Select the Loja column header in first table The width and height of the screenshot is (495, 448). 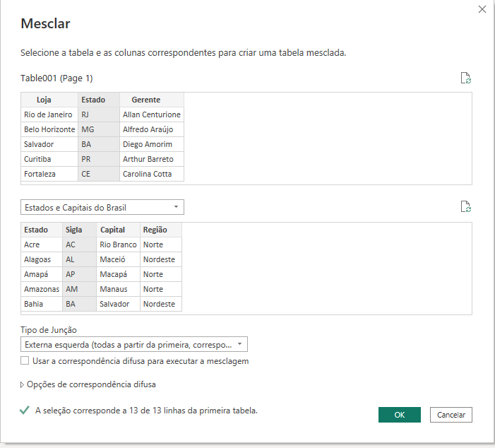tap(49, 100)
